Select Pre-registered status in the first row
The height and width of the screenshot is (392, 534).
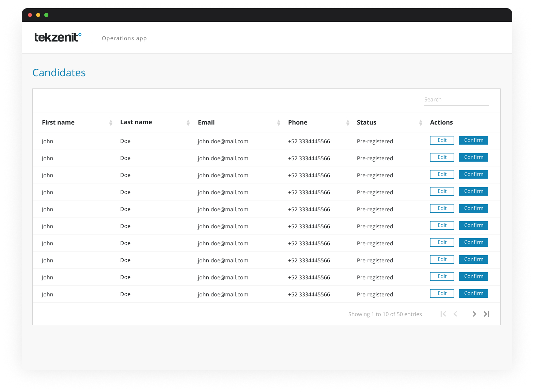tap(375, 141)
